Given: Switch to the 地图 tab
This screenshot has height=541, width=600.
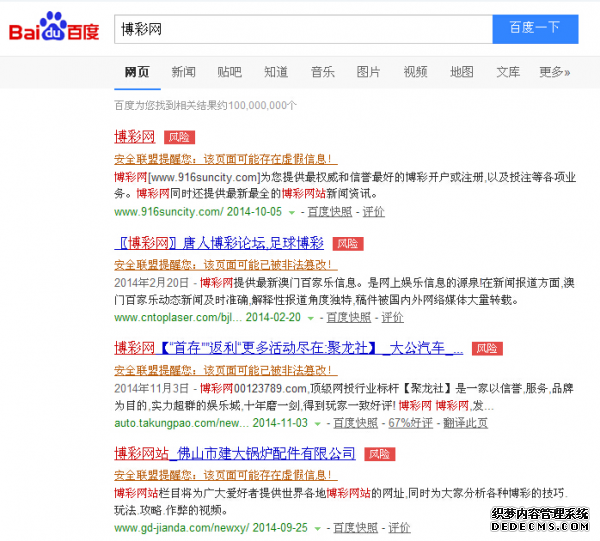Looking at the screenshot, I should pyautogui.click(x=461, y=72).
